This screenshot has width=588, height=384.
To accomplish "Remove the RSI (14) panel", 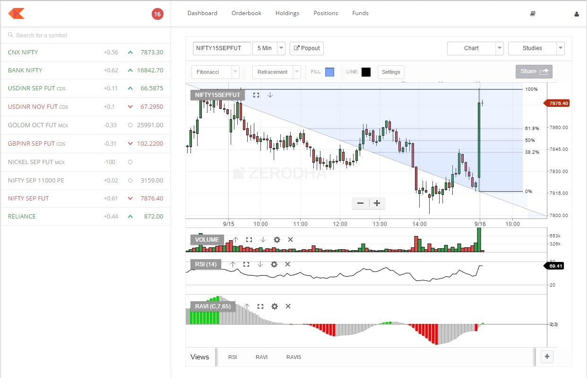I will (287, 264).
